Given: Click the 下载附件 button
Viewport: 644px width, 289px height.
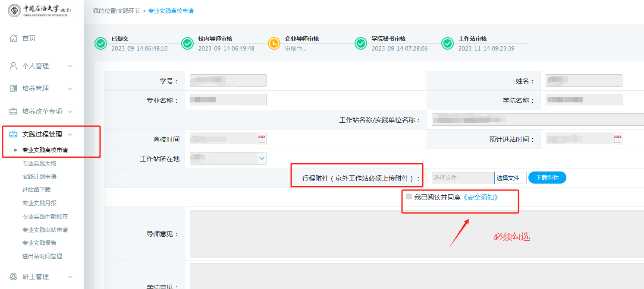Looking at the screenshot, I should coord(547,178).
